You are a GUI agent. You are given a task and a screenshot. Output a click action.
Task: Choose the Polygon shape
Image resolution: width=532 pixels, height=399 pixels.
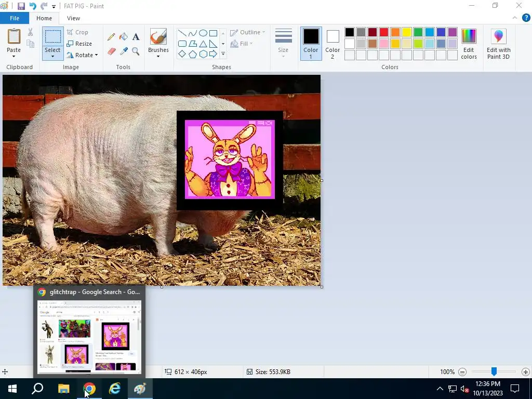pos(192,44)
